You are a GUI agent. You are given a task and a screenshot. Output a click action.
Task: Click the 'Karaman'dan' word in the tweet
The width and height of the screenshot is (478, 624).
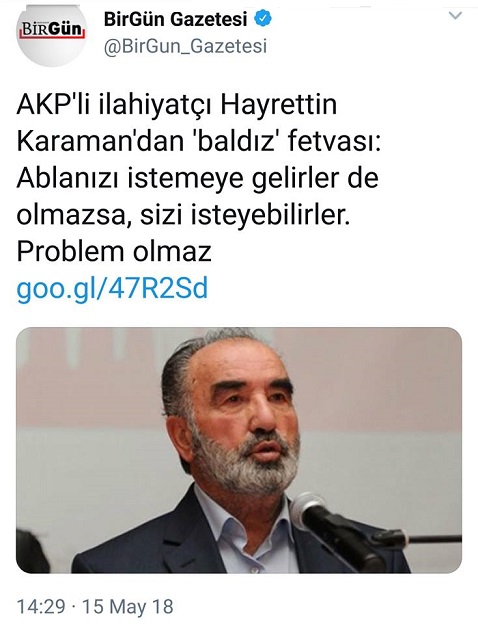tap(101, 141)
